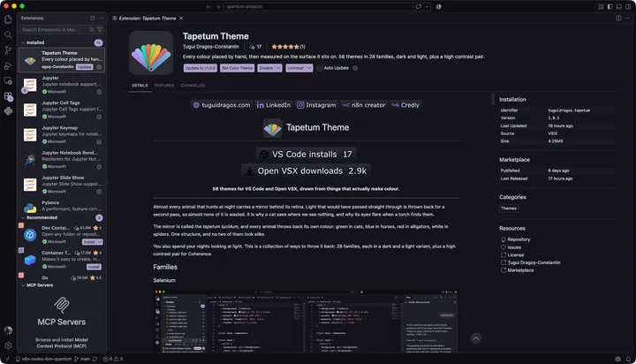
Task: Click Update to v1.0.6 button
Action: pyautogui.click(x=200, y=68)
